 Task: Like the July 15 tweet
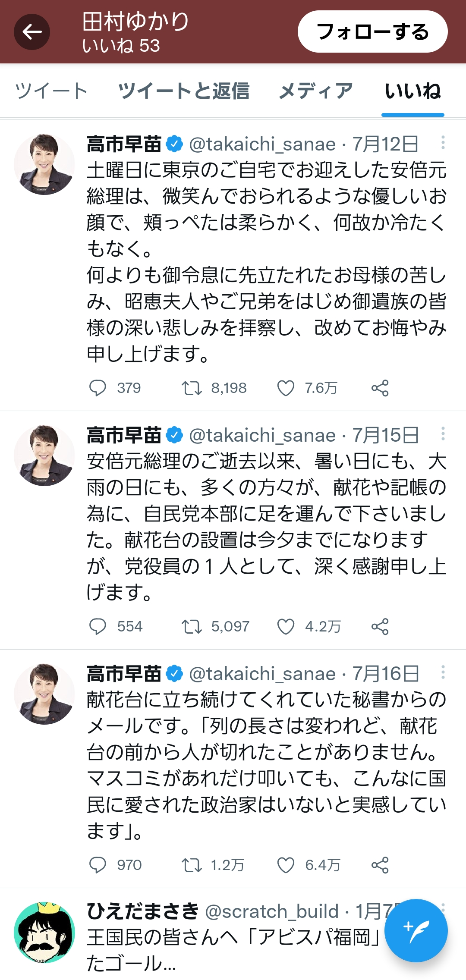[x=286, y=627]
